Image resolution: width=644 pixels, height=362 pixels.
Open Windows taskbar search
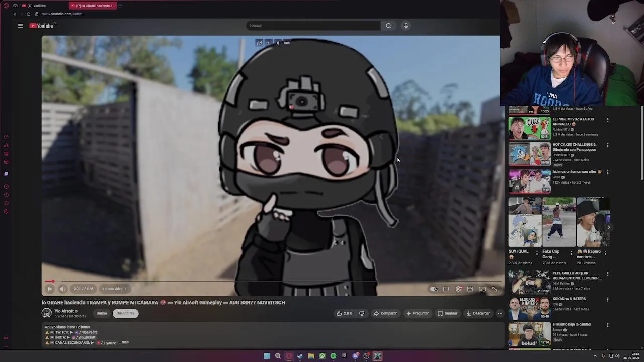point(278,356)
